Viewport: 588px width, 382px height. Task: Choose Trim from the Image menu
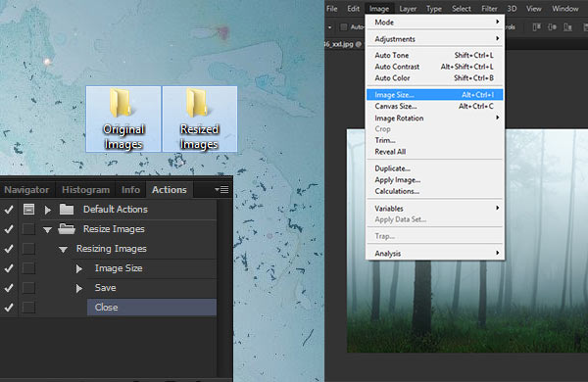435,140
